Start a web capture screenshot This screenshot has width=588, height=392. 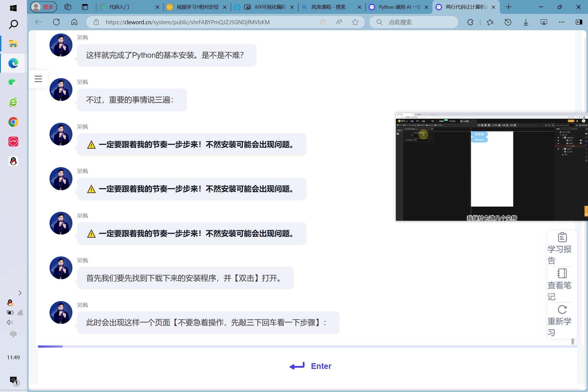click(x=544, y=22)
